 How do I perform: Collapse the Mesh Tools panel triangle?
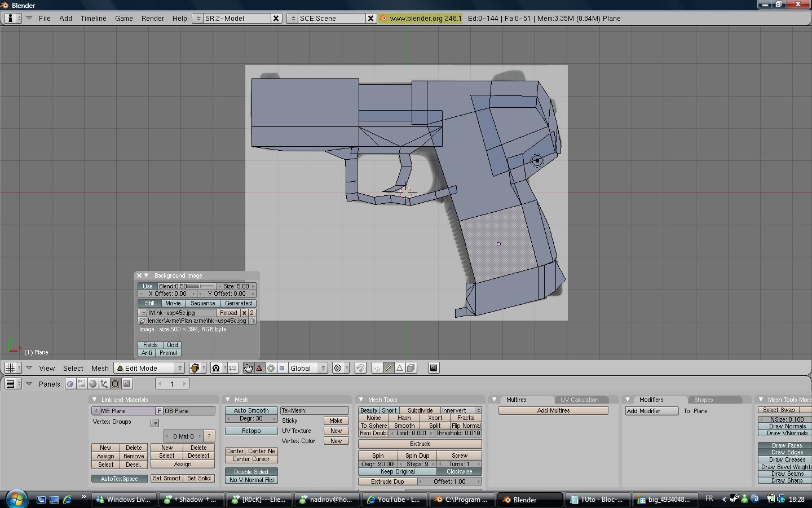click(x=361, y=400)
